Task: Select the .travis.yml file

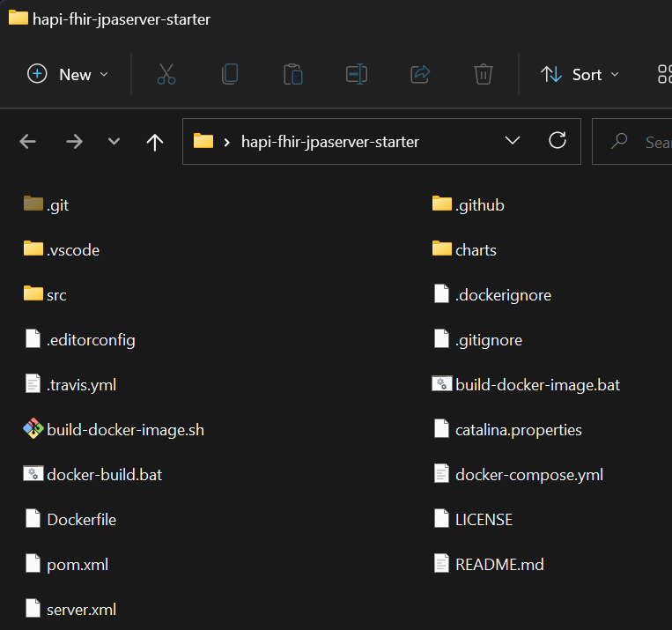Action: [70, 385]
